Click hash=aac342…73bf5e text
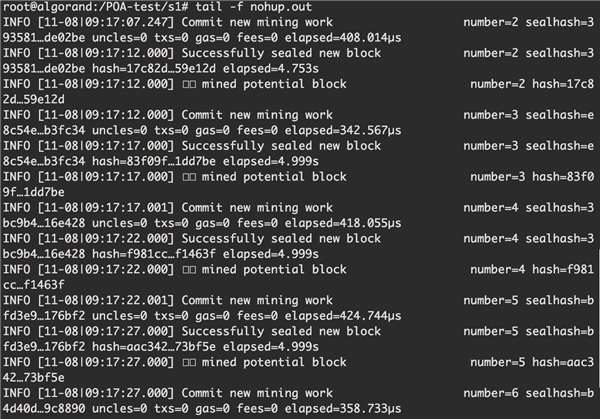Screen dimensions: 600x419 click(154, 347)
